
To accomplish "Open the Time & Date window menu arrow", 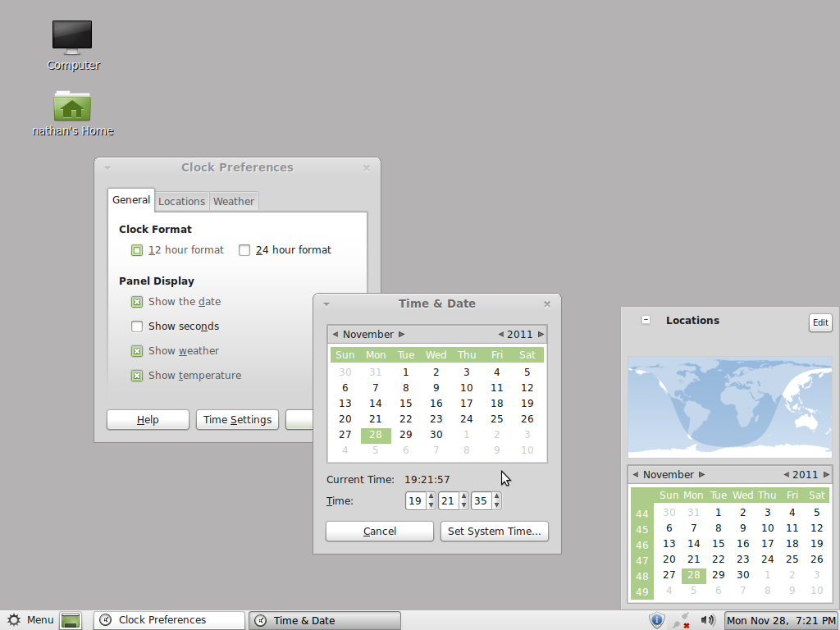I will click(x=326, y=304).
